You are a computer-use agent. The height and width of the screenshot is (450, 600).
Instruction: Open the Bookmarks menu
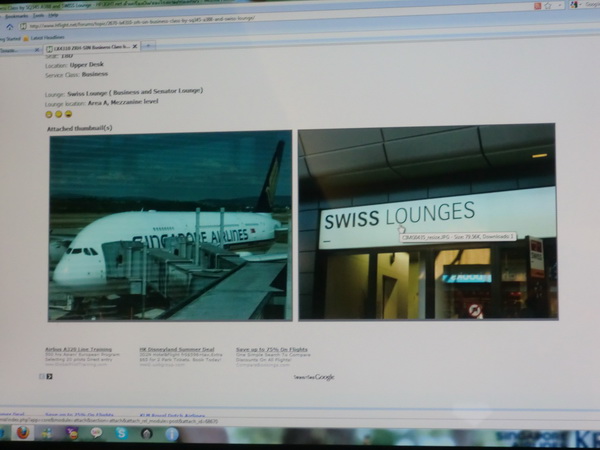tap(16, 16)
